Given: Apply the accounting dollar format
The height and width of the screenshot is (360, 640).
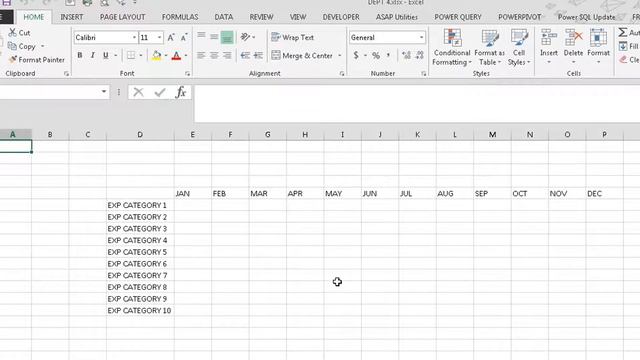Looking at the screenshot, I should point(356,55).
